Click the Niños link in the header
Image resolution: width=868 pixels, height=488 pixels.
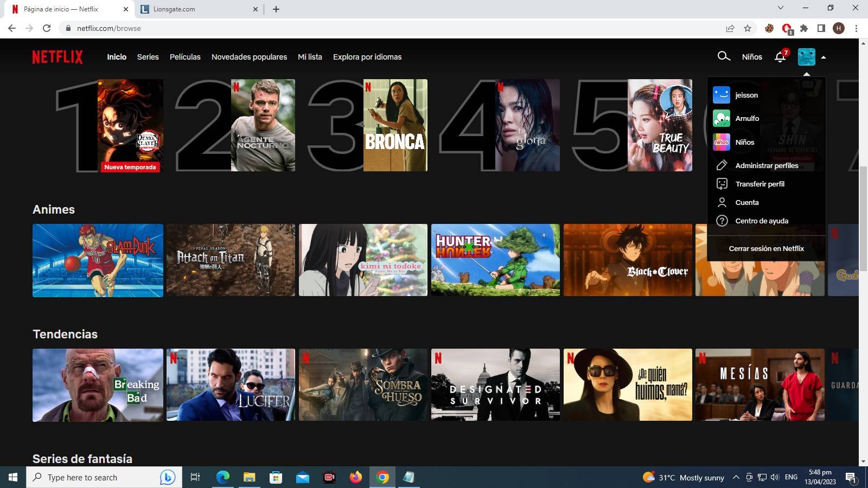[752, 57]
